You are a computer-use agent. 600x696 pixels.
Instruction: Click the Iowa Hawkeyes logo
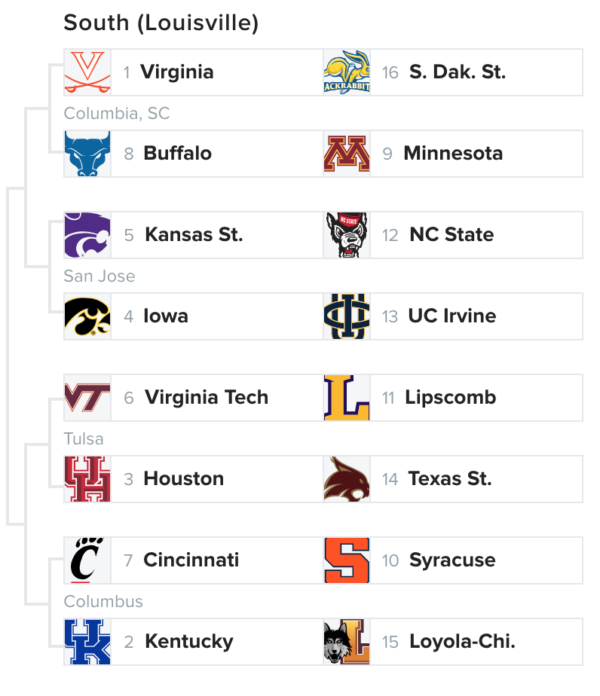[x=87, y=316]
